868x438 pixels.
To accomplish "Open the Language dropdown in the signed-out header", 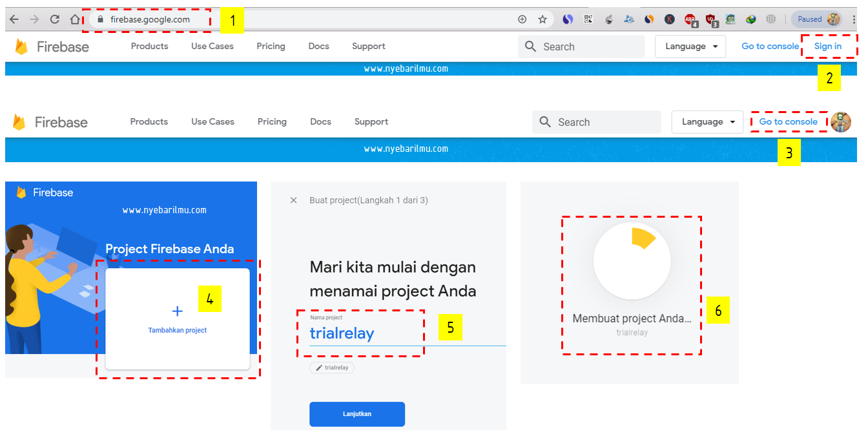I will (x=690, y=47).
